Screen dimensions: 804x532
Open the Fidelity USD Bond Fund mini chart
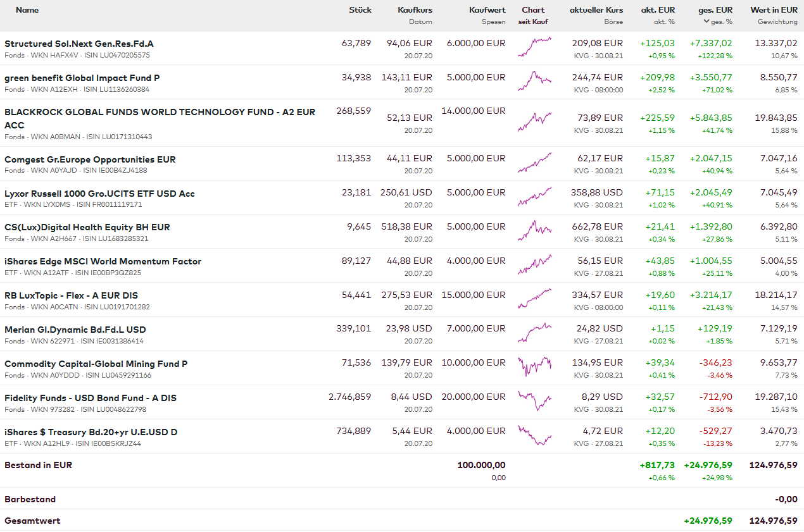(x=534, y=402)
